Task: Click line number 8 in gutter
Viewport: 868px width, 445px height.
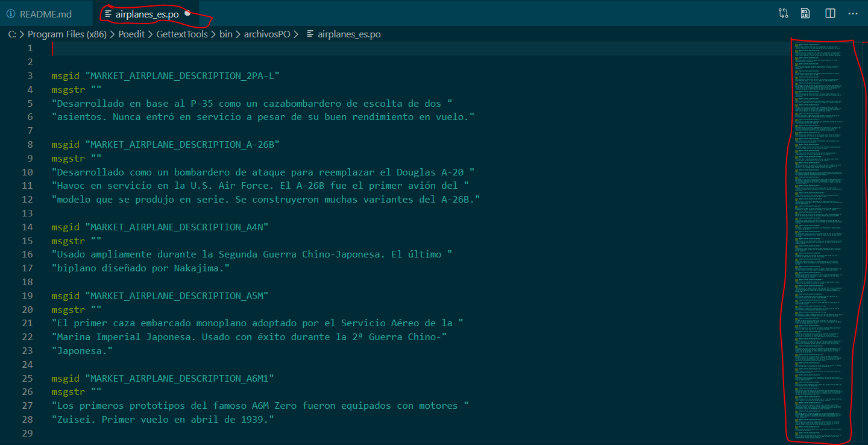Action: point(30,145)
